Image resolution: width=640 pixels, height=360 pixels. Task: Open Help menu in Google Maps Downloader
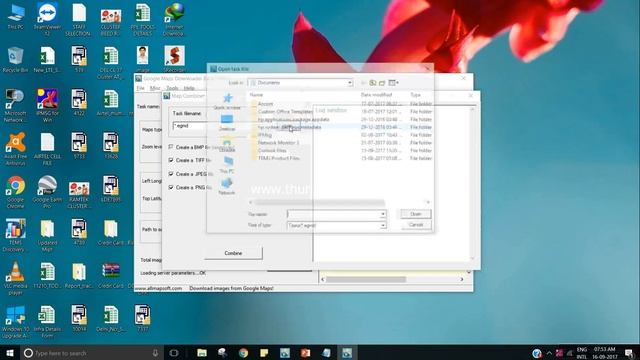click(x=189, y=88)
